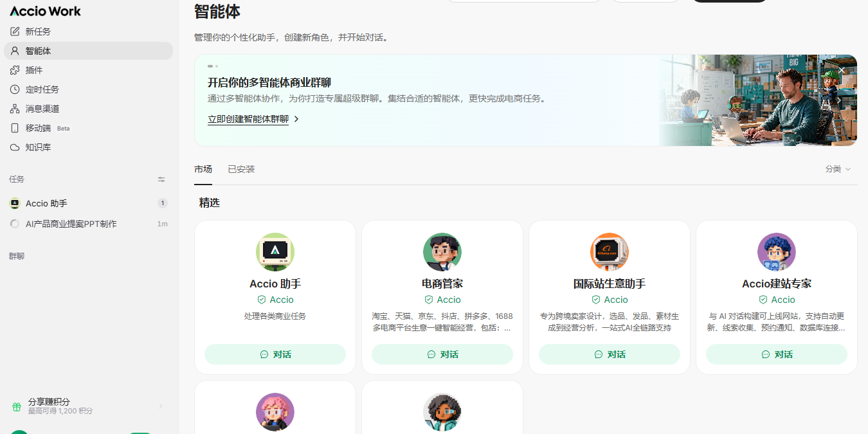868x434 pixels.
Task: Click the Accio Work logo
Action: coord(45,11)
